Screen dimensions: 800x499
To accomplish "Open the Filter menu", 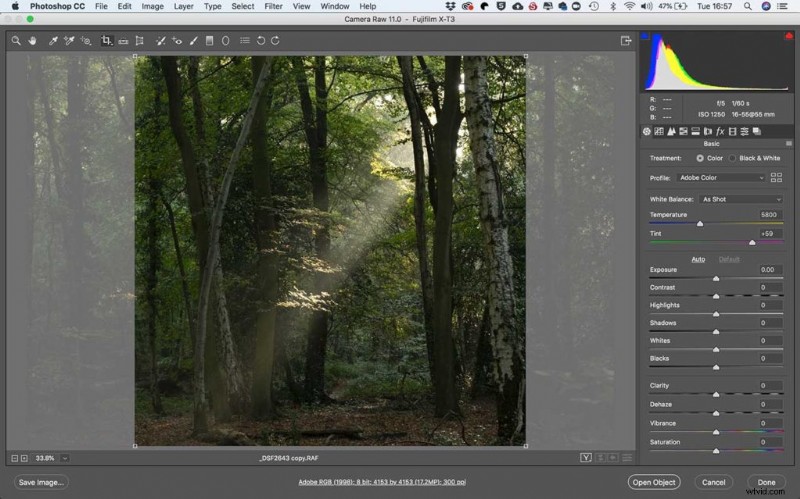I will (x=273, y=6).
